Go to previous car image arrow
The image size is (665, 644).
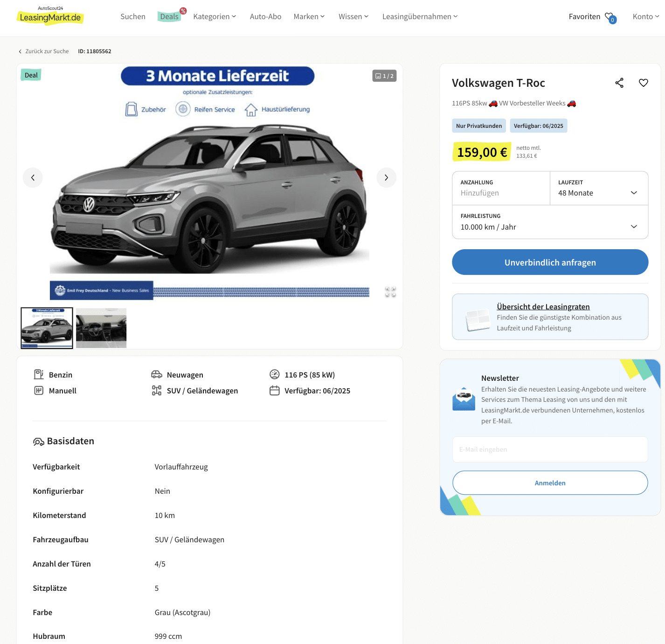[x=33, y=178]
